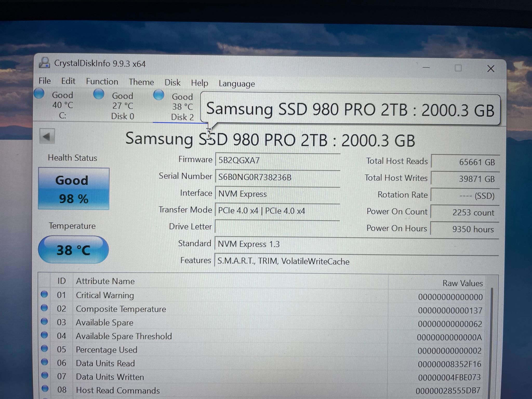Click status dot for Host Read Commands
This screenshot has width=532, height=399.
pos(45,389)
